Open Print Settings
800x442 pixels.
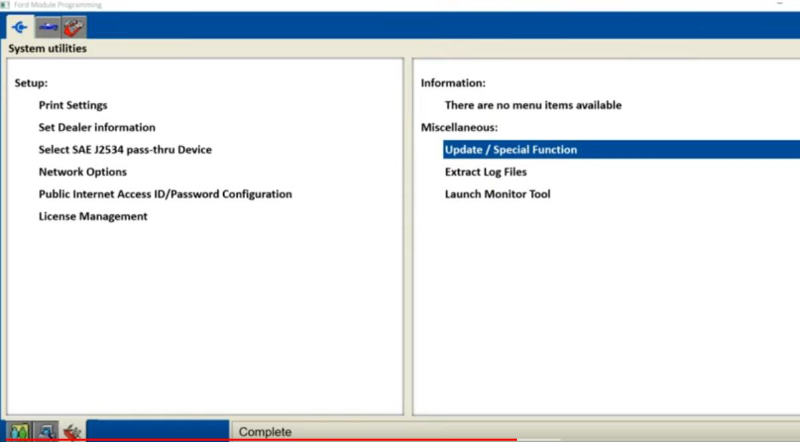(73, 105)
